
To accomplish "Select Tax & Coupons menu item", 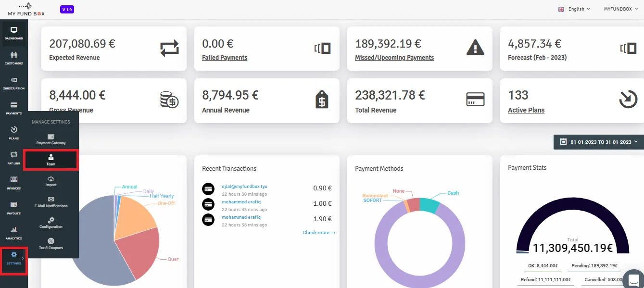I will pyautogui.click(x=51, y=244).
